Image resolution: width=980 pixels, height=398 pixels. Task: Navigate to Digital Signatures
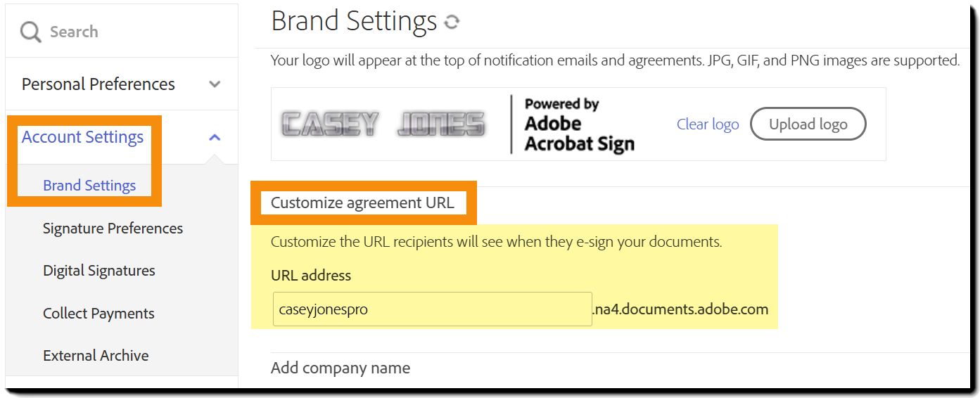coord(98,271)
